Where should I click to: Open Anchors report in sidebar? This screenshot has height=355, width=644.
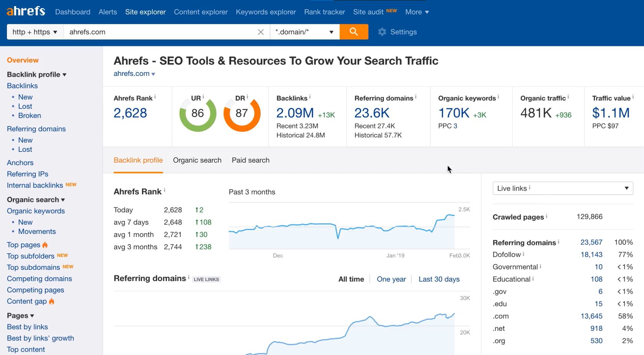pos(20,163)
